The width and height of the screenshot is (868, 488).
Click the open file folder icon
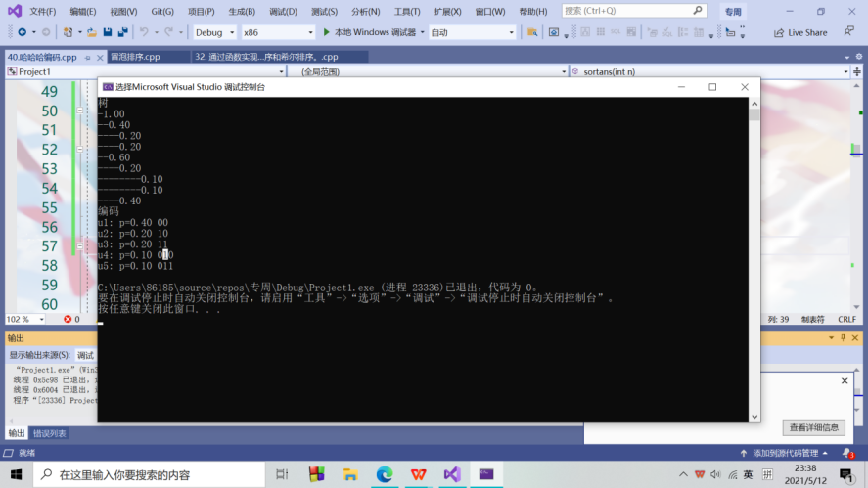pyautogui.click(x=92, y=32)
